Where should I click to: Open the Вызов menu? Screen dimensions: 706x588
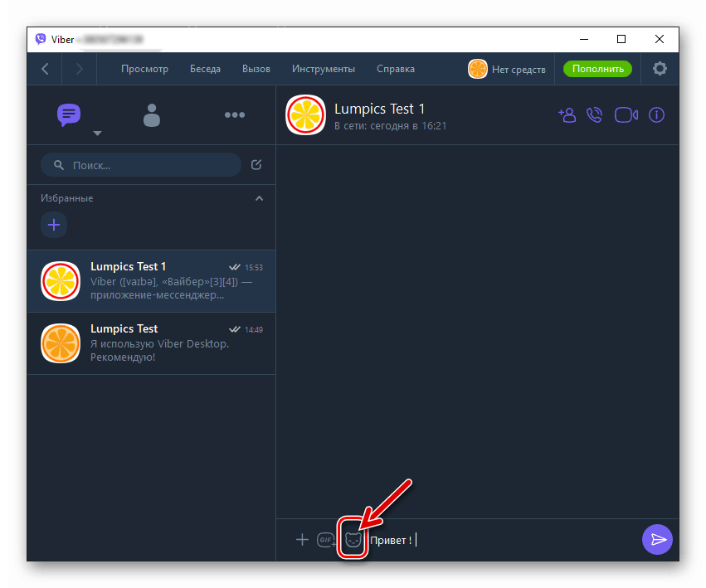pyautogui.click(x=256, y=69)
